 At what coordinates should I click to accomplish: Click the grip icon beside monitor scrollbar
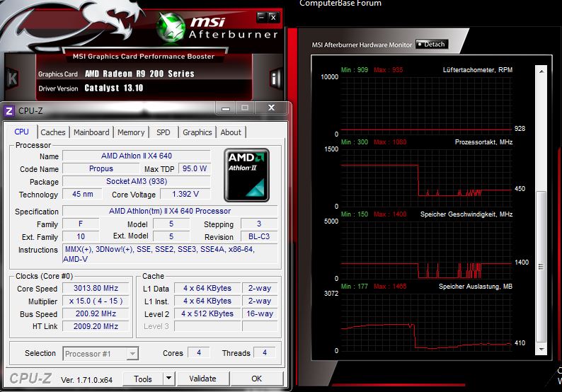coord(541,267)
